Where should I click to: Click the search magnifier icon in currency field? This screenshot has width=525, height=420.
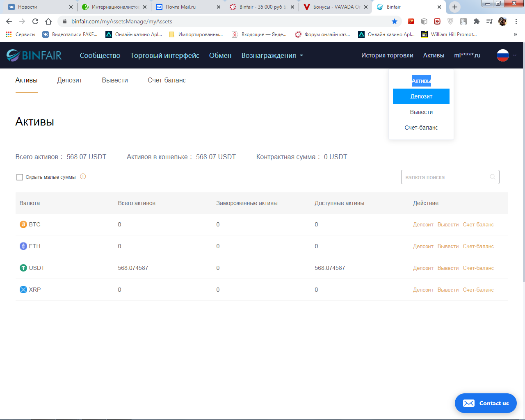[492, 177]
